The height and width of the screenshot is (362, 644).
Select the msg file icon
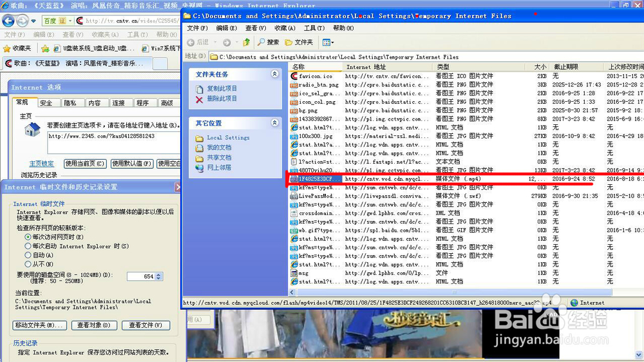pyautogui.click(x=294, y=273)
